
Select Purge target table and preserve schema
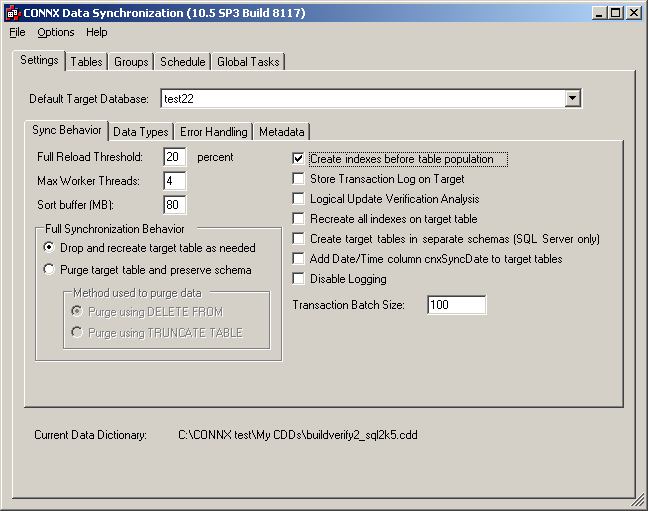(x=49, y=270)
